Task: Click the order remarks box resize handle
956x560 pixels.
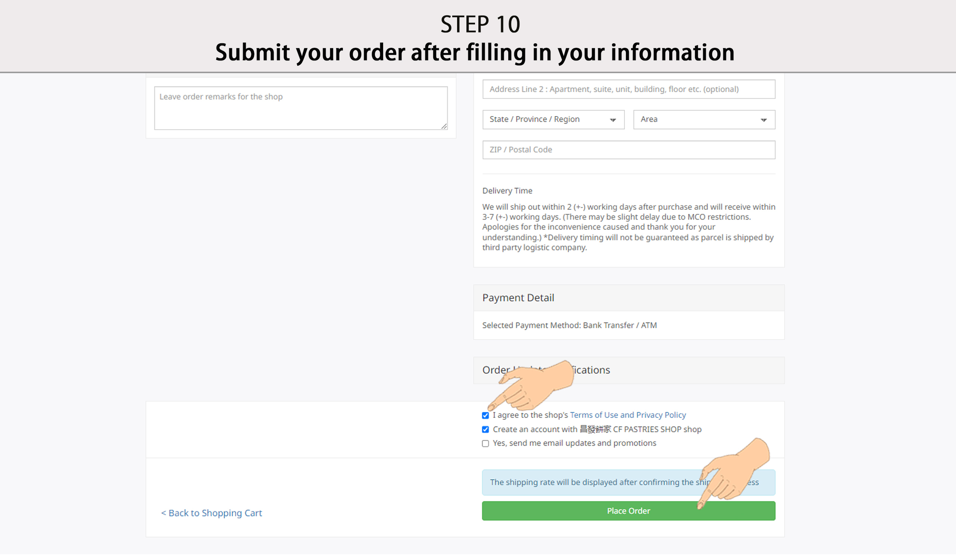Action: pos(444,126)
